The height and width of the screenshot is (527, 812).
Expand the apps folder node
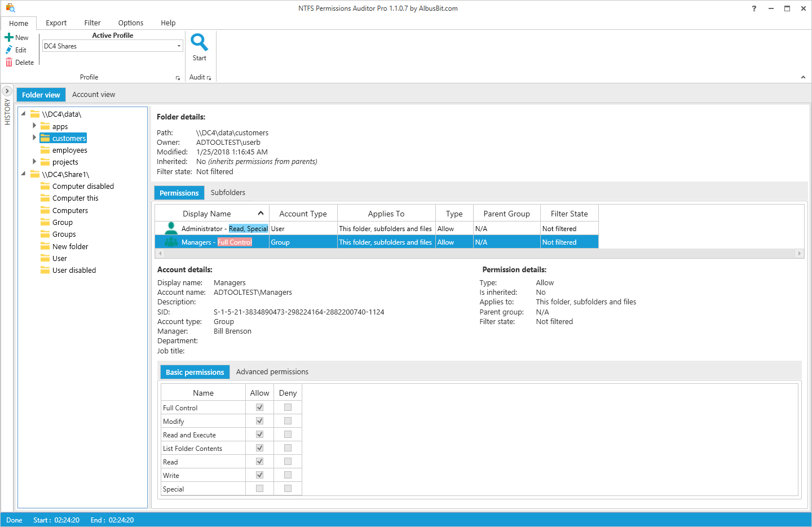point(34,126)
